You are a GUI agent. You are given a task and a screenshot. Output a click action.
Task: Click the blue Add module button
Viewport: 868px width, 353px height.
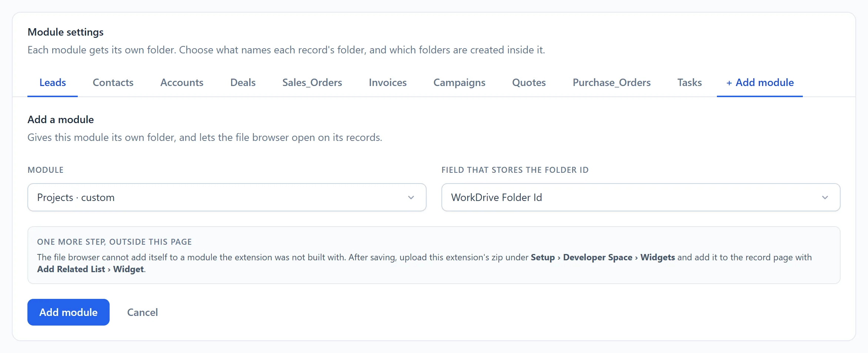[x=69, y=312]
